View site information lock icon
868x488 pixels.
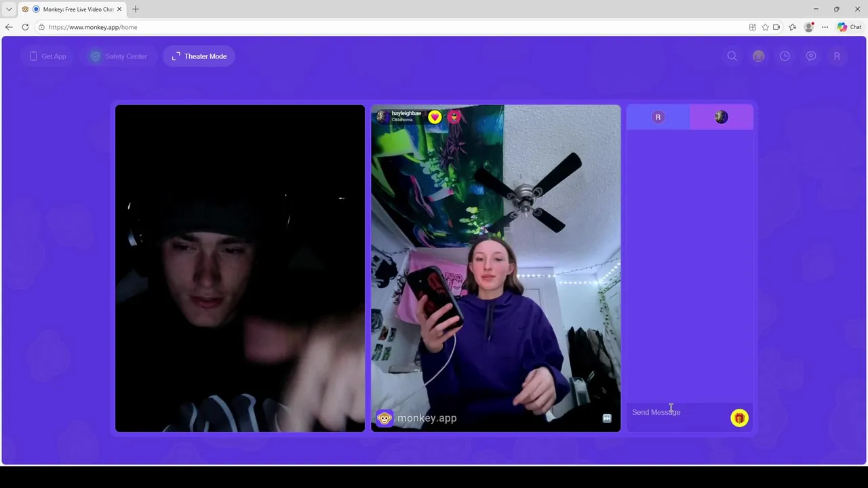[41, 27]
